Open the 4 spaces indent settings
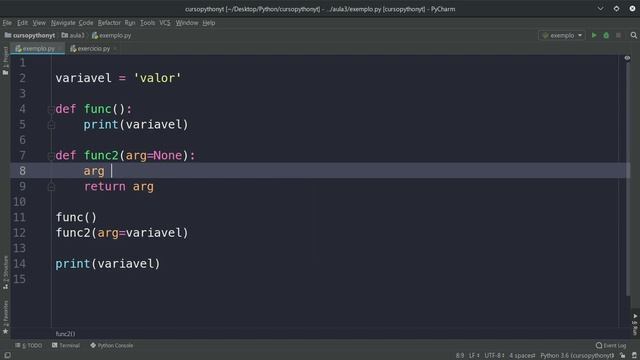The height and width of the screenshot is (360, 640). point(522,356)
